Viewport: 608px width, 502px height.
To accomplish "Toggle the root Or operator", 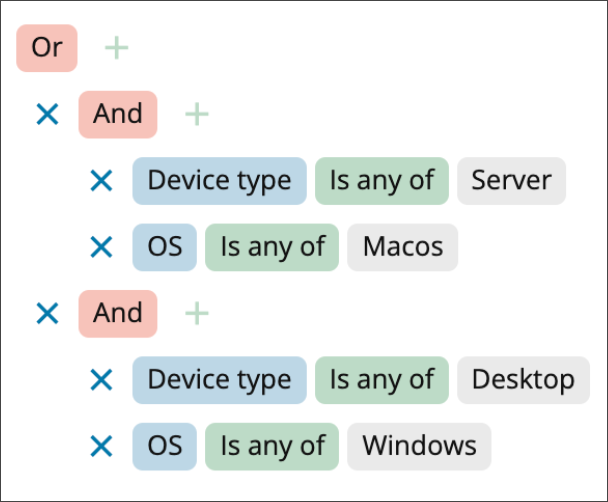I will pos(47,48).
